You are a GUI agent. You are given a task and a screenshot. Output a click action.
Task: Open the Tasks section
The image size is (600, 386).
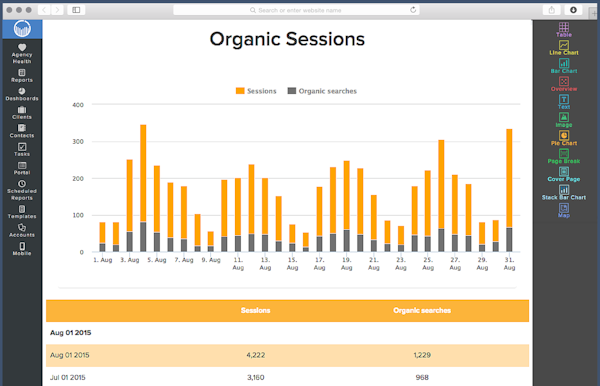22,149
